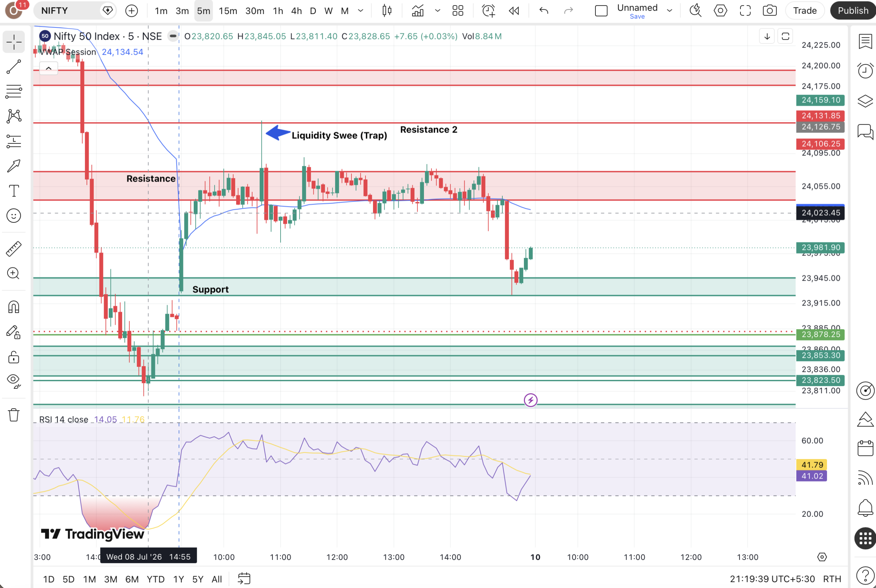Set chart range to 5D
The width and height of the screenshot is (876, 588).
(x=68, y=579)
